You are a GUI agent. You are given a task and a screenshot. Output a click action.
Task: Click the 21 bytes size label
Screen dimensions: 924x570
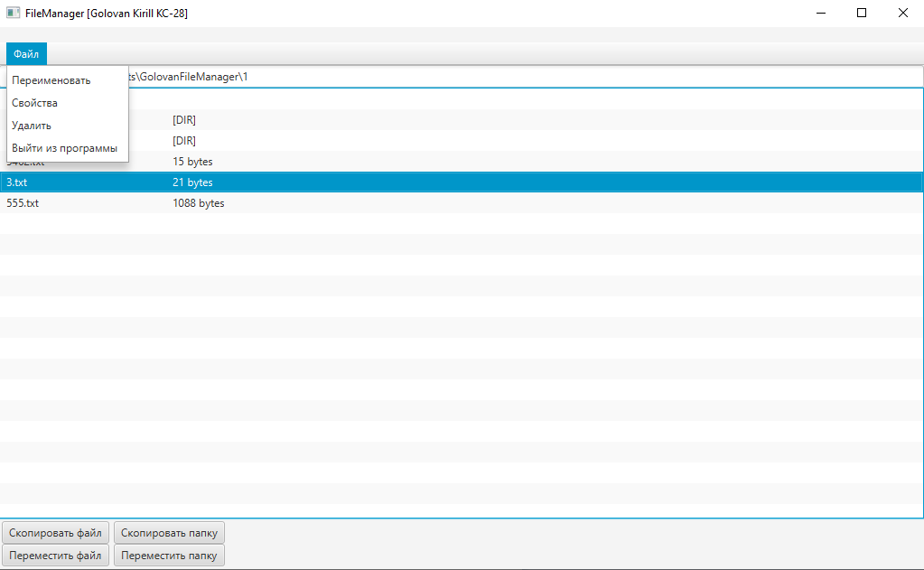[191, 182]
